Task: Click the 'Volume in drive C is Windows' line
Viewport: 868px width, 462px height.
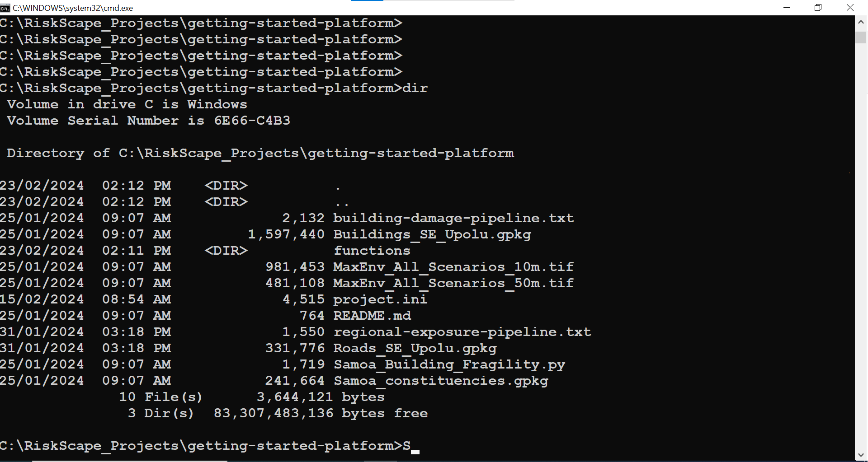Action: coord(127,104)
